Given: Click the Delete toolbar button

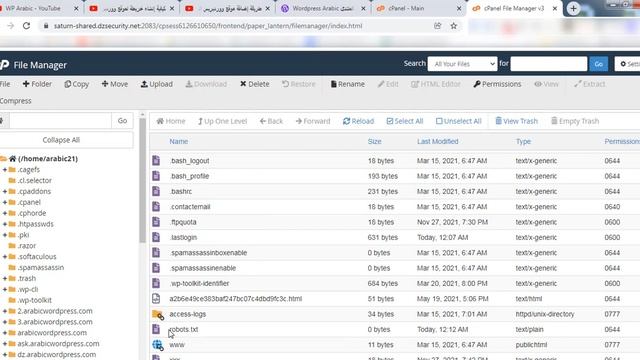Looking at the screenshot, I should [x=255, y=84].
